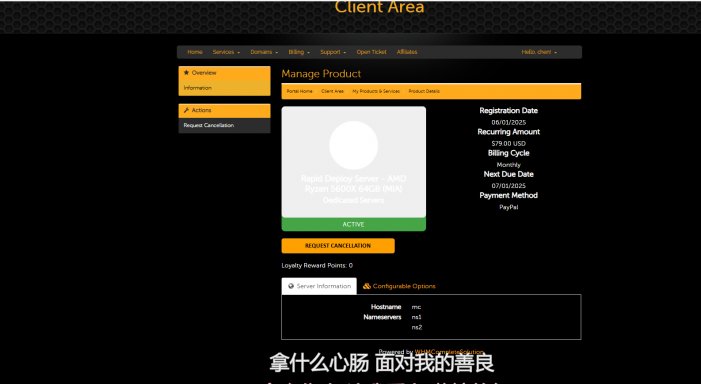
Task: Click the orange Request Cancellation button
Action: pos(338,246)
